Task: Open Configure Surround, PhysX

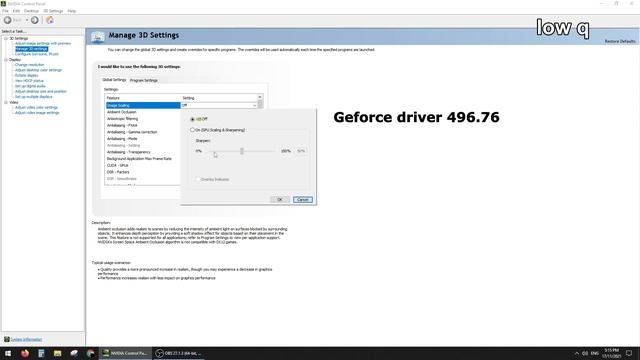Action: 37,54
